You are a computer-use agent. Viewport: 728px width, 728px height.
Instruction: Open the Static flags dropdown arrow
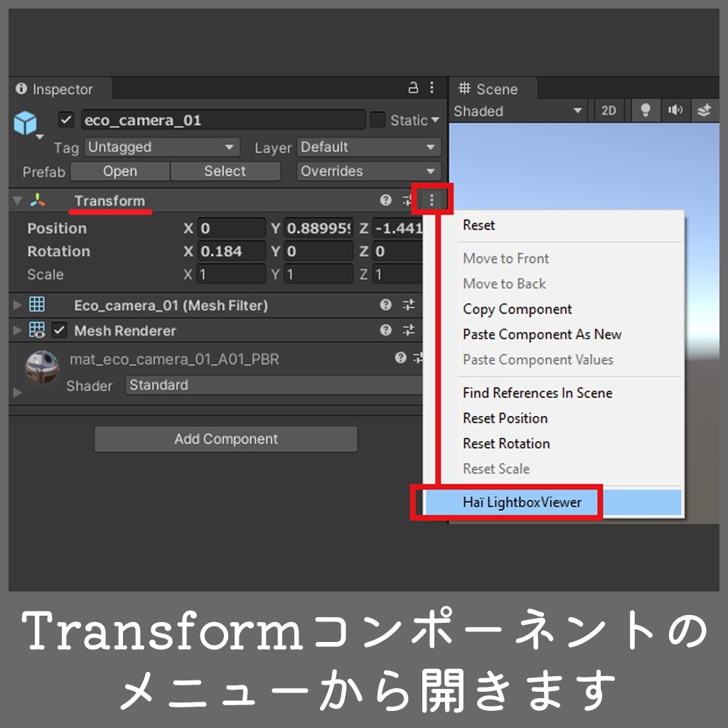435,119
